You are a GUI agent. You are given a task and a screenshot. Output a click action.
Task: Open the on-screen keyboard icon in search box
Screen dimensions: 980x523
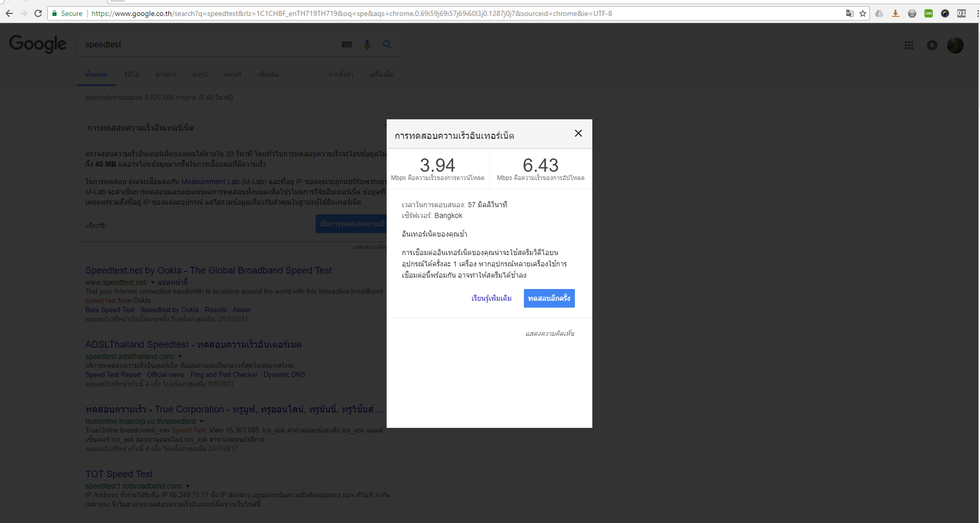(347, 45)
